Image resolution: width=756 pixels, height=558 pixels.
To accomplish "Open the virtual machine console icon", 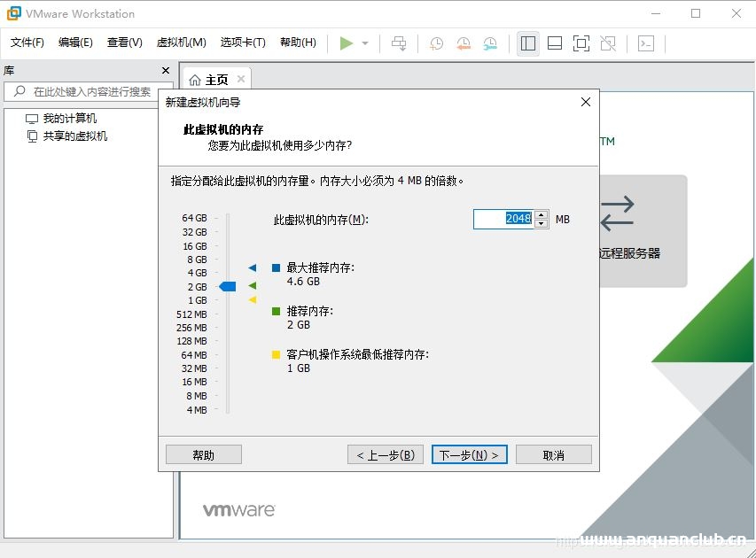I will click(644, 43).
